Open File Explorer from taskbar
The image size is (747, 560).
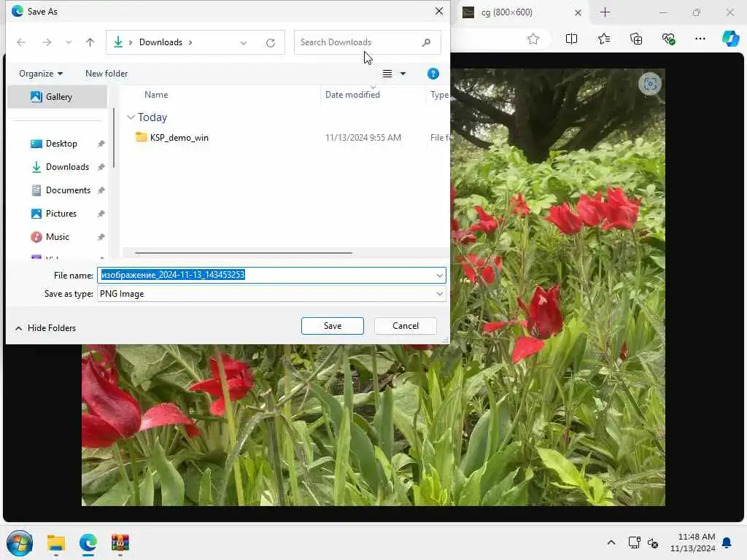(x=56, y=542)
